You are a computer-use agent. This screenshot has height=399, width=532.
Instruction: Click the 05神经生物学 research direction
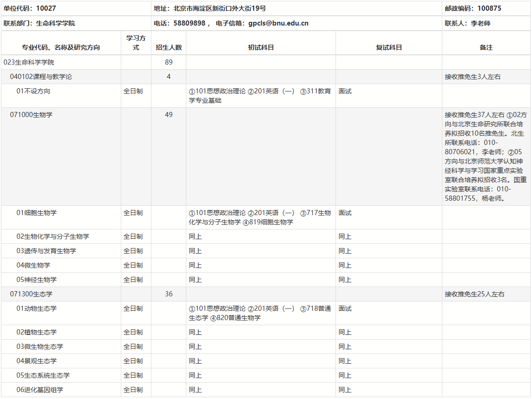(x=37, y=280)
